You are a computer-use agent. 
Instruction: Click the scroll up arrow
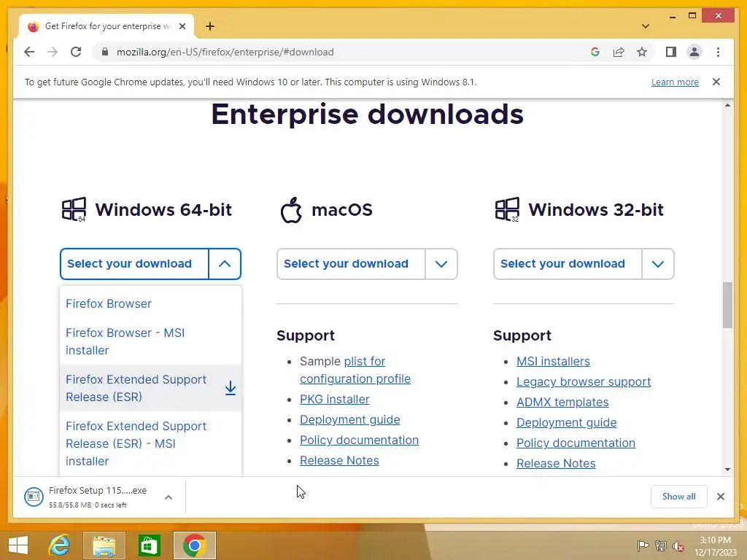727,105
